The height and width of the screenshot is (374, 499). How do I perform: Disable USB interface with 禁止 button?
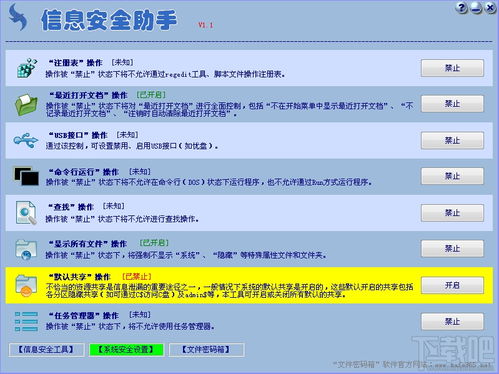coord(452,140)
